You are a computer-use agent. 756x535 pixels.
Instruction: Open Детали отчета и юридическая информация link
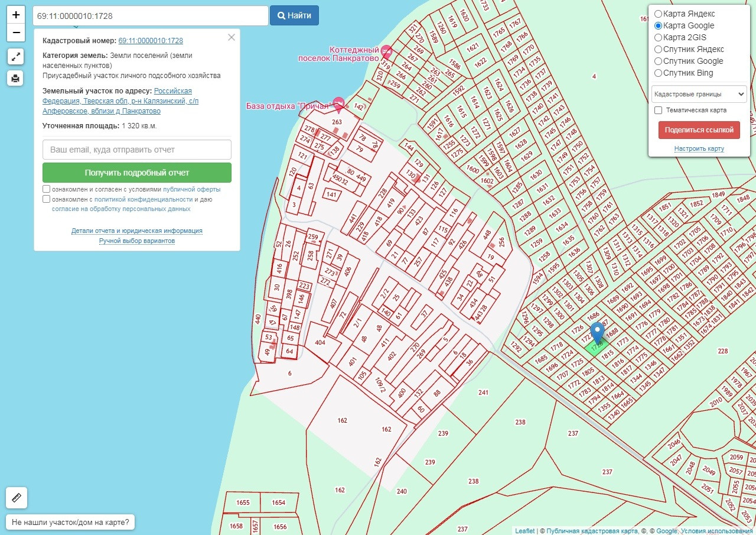coord(137,231)
